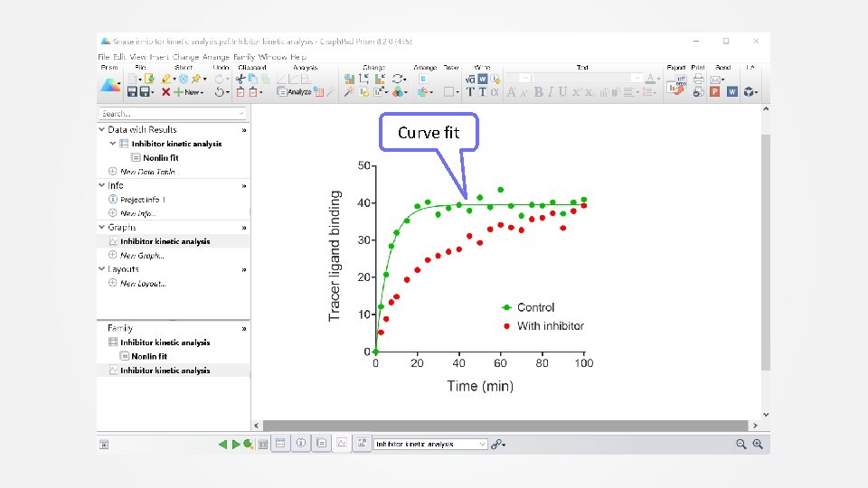
Task: Click the zoom in magnifier icon
Action: [758, 444]
